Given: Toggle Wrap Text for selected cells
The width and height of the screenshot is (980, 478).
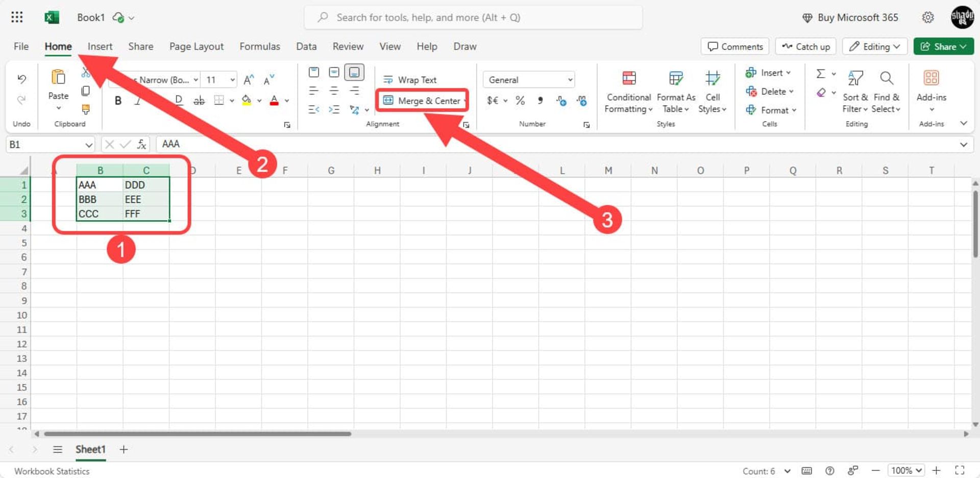Looking at the screenshot, I should pyautogui.click(x=410, y=80).
